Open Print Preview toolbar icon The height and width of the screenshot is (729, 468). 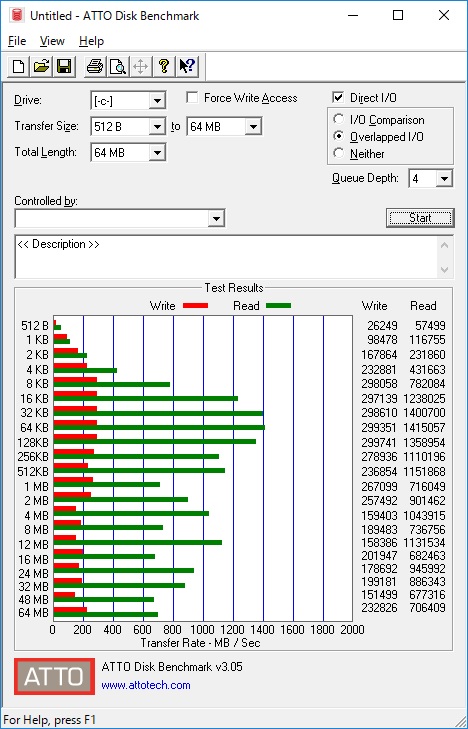point(118,66)
